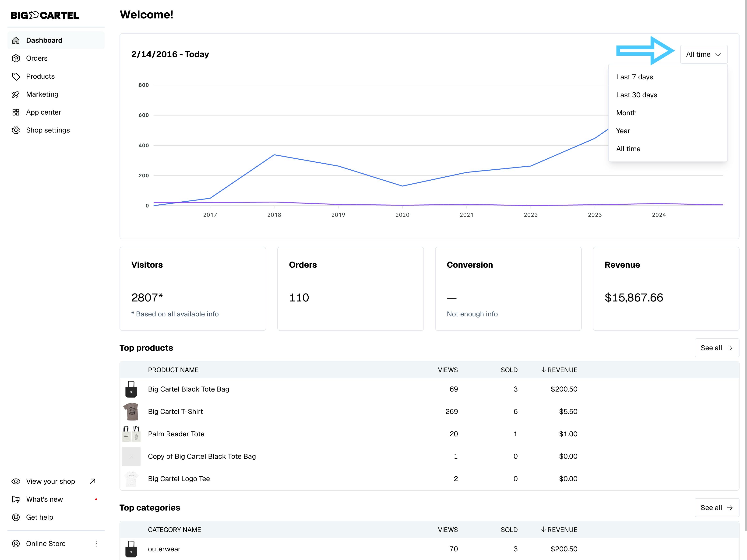Click the Products tag icon
Image resolution: width=747 pixels, height=560 pixels.
(16, 76)
